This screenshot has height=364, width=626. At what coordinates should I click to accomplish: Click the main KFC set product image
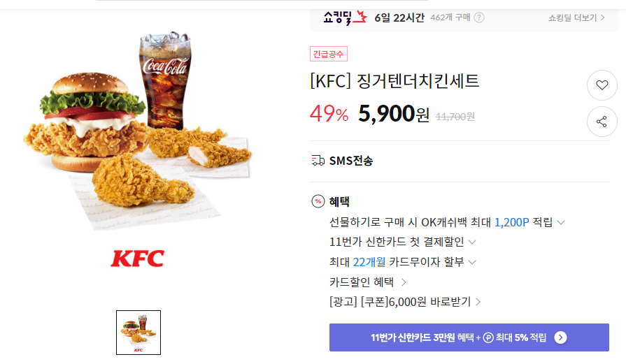click(x=137, y=131)
